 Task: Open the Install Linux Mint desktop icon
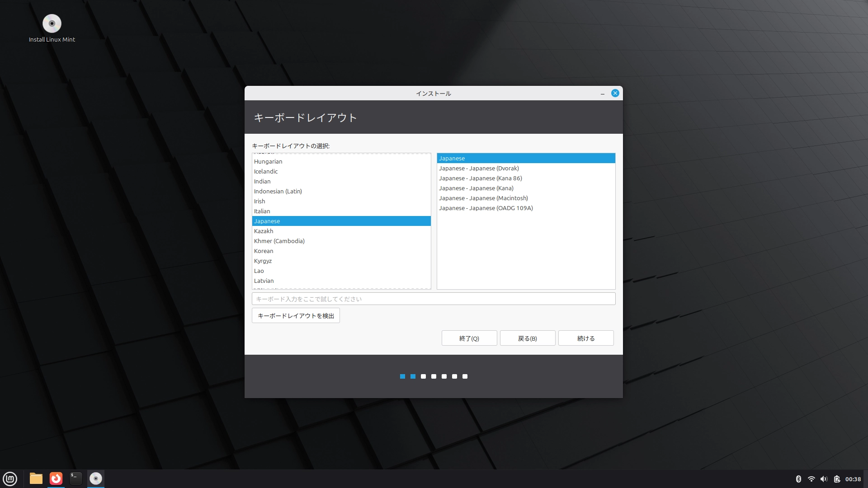(52, 23)
